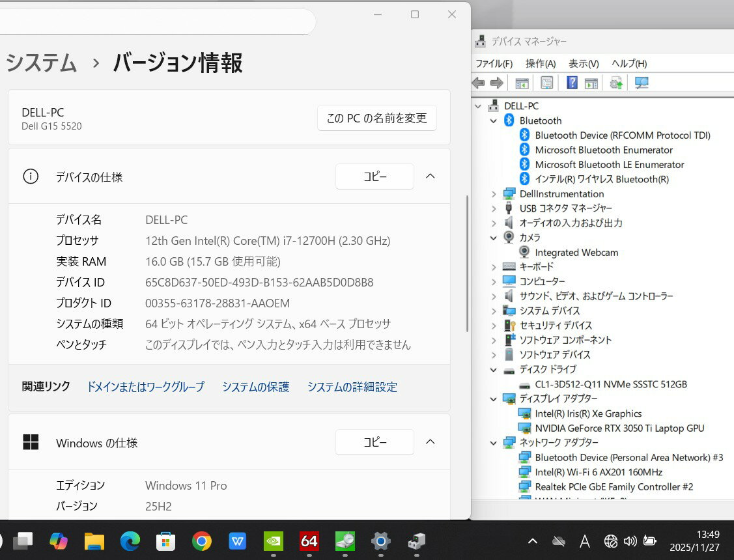Click the scan for hardware changes toolbar icon
Viewport: 734px width, 560px height.
[642, 83]
